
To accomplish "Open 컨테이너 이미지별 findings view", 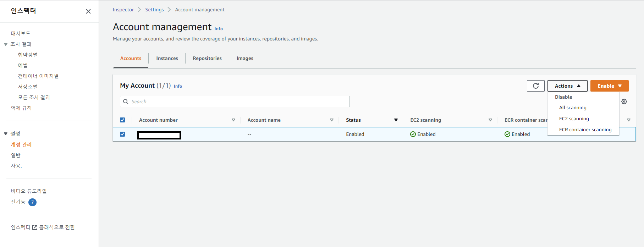I will (38, 76).
